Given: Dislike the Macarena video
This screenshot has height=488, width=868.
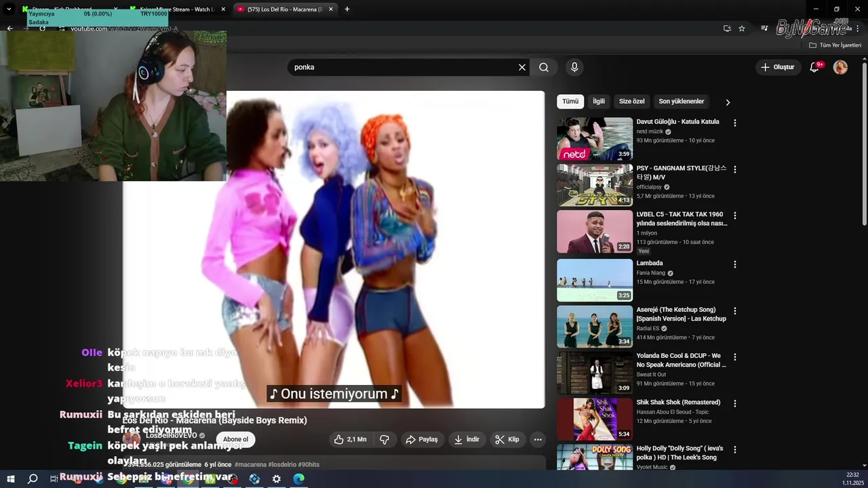Looking at the screenshot, I should (x=384, y=439).
